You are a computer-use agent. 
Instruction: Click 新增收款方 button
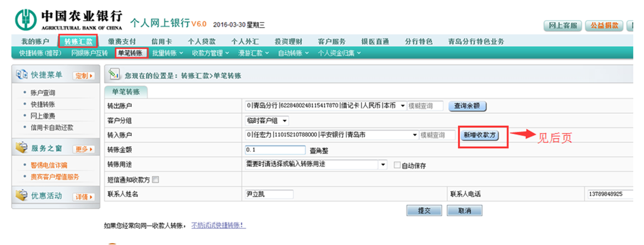(x=480, y=135)
